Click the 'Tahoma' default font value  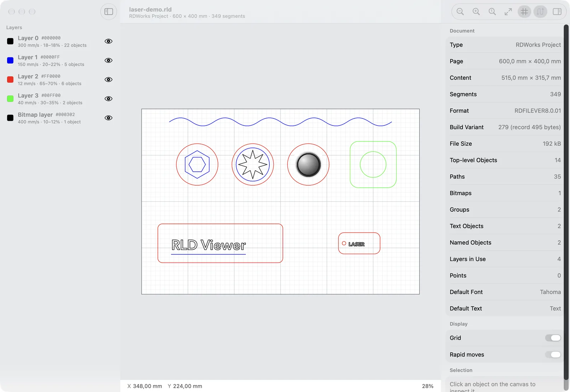pyautogui.click(x=550, y=292)
